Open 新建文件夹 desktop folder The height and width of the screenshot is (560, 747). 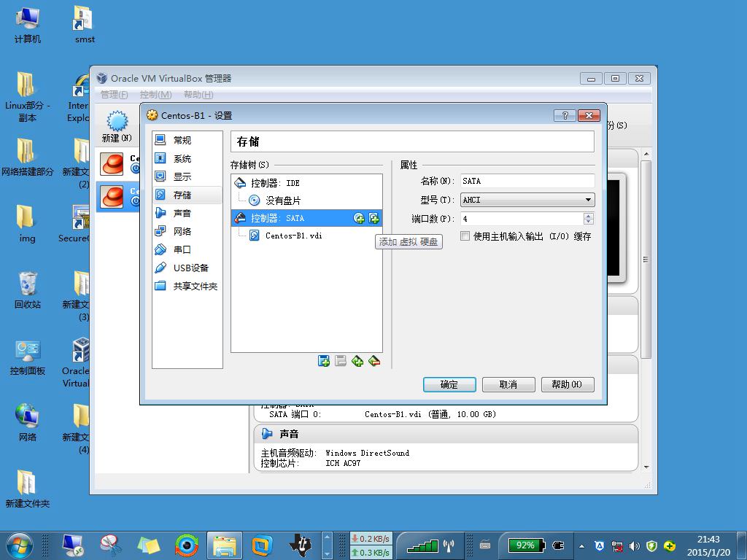(x=27, y=489)
